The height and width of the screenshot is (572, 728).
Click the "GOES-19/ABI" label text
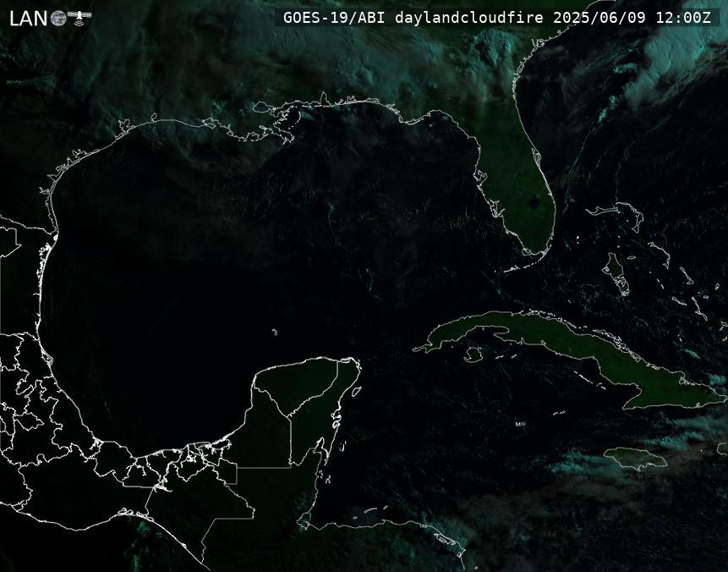pyautogui.click(x=334, y=18)
